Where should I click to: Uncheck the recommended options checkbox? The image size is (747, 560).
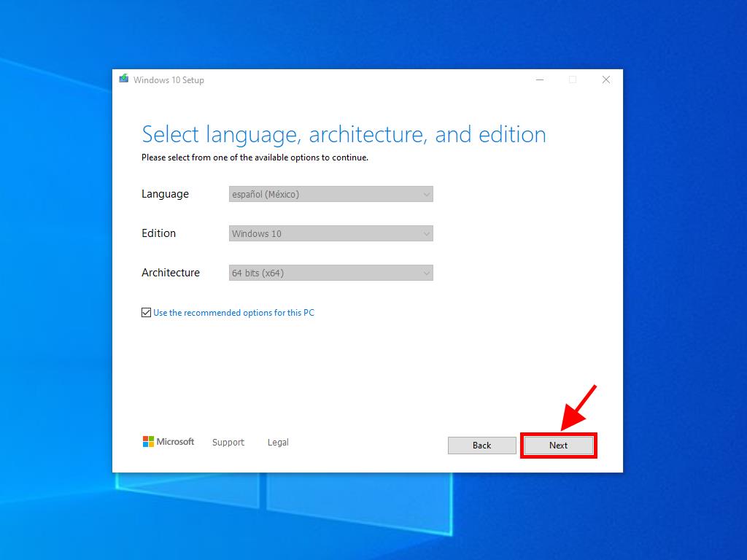(147, 313)
